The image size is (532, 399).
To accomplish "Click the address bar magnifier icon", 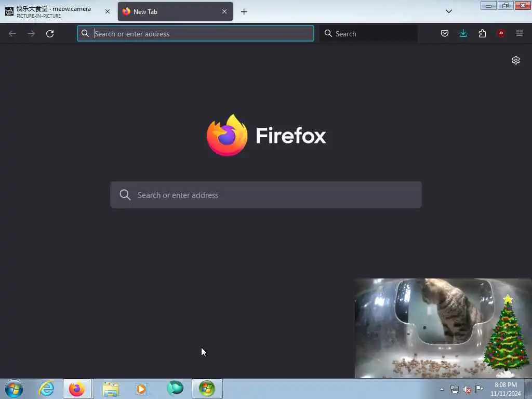I will pos(85,33).
